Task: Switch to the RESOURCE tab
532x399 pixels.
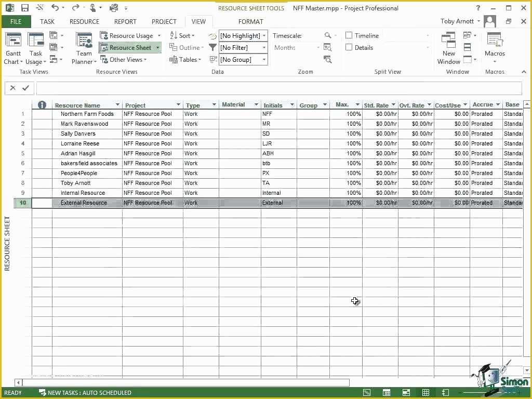Action: (x=84, y=22)
